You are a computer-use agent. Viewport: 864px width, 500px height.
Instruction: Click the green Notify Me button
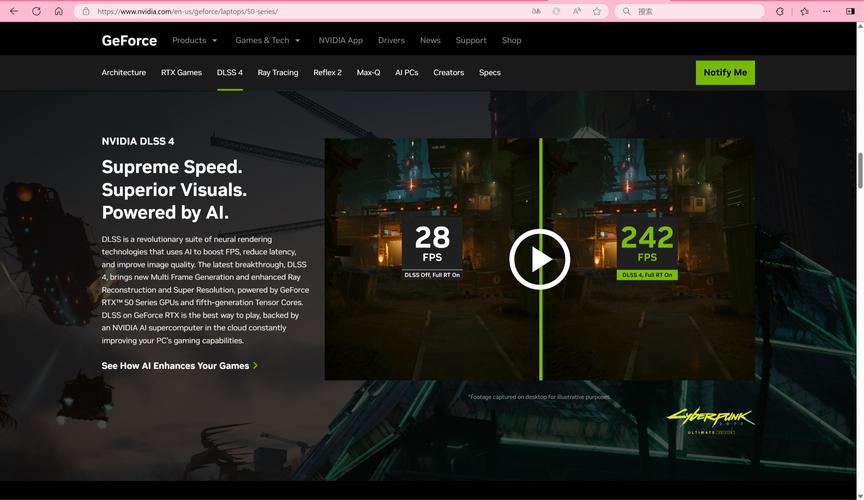(x=725, y=73)
